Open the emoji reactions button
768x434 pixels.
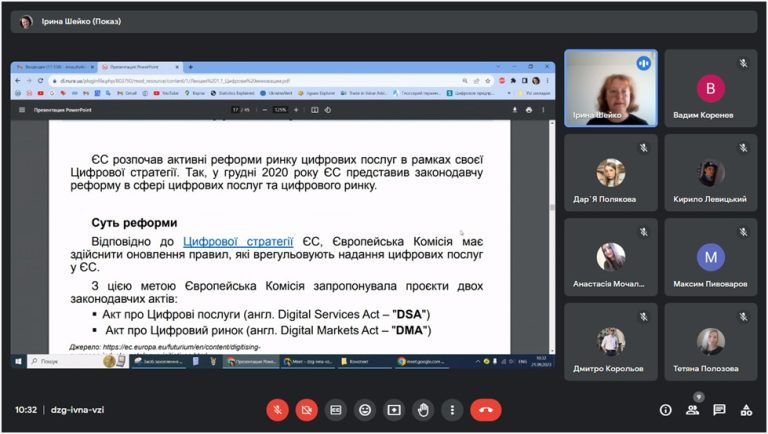point(365,410)
